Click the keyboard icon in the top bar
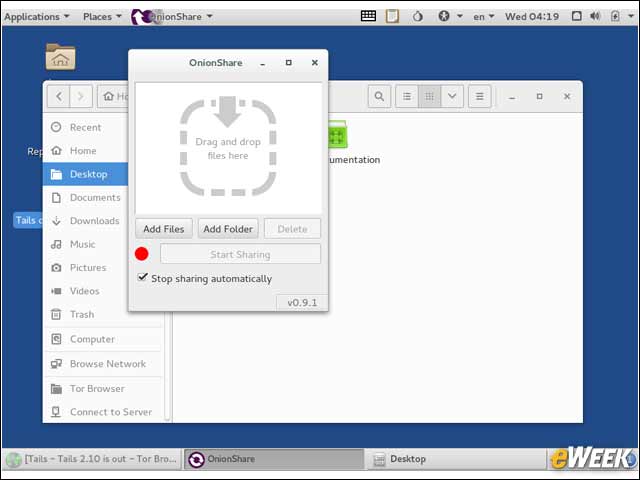 (x=368, y=16)
